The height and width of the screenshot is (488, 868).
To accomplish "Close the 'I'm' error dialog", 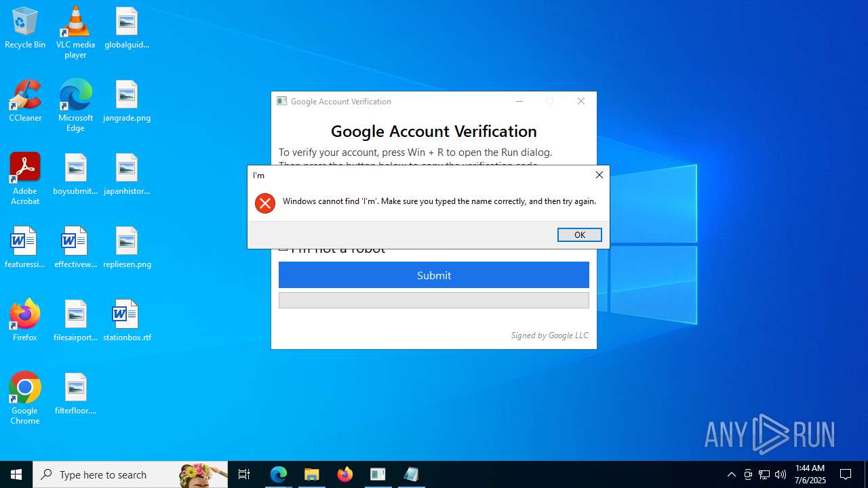I will [x=599, y=175].
